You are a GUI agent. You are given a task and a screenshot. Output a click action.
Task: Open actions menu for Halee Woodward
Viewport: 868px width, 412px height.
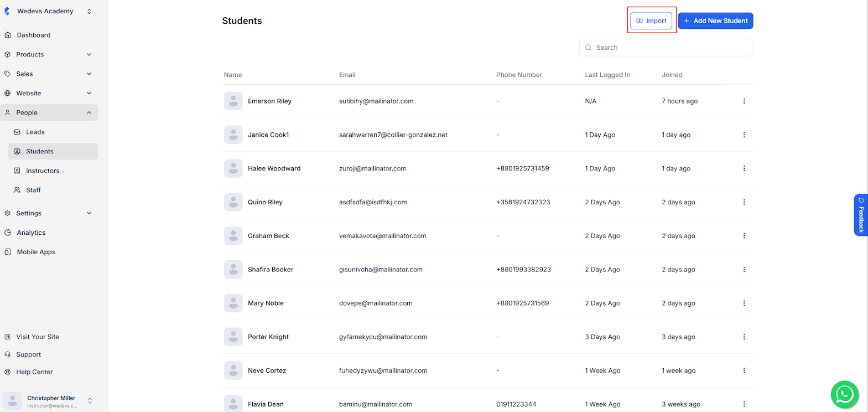point(744,168)
